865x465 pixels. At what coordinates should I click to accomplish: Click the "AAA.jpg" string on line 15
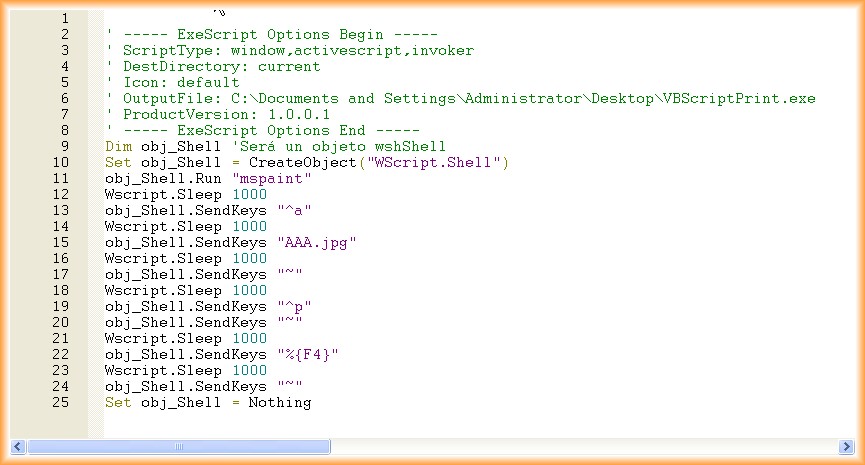pos(316,243)
